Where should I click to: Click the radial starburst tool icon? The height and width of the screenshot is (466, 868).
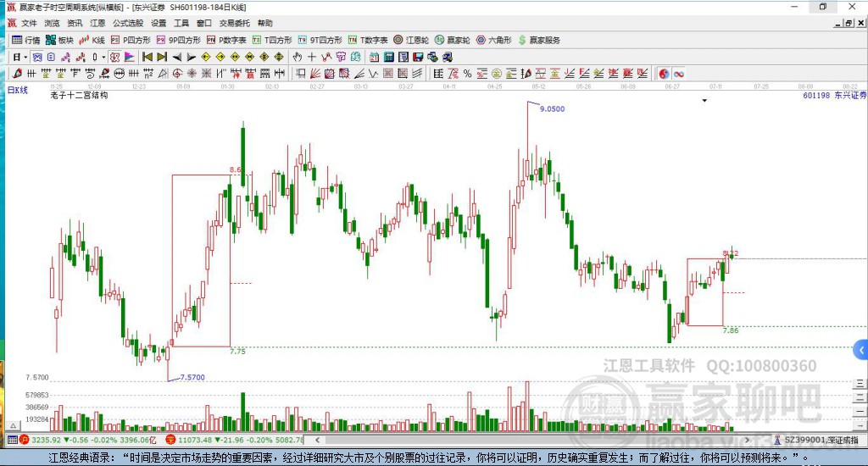tap(192, 74)
